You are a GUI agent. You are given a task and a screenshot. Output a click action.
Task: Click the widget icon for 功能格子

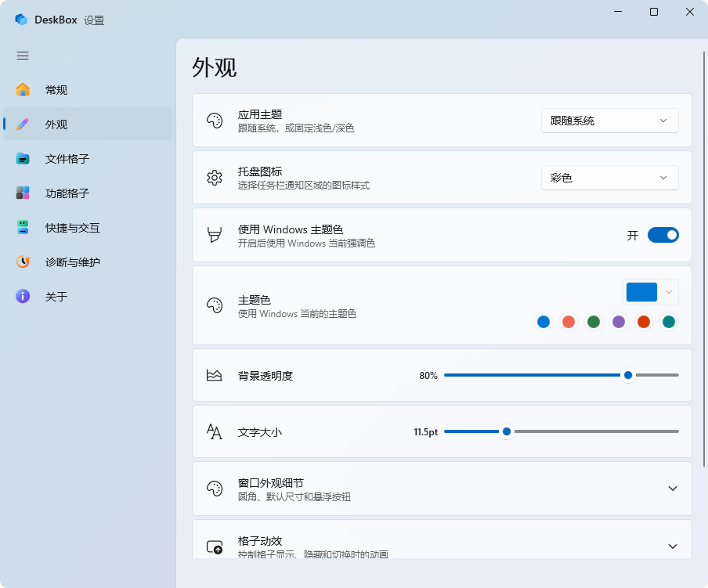[x=23, y=193]
